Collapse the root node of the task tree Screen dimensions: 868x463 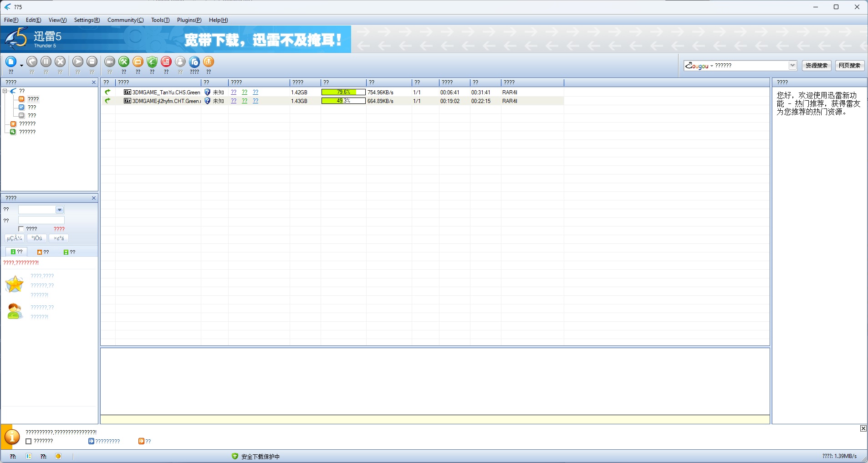click(x=5, y=91)
